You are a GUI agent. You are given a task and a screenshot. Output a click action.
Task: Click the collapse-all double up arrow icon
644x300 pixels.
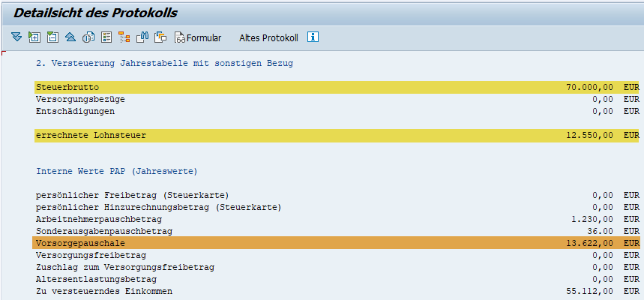[x=70, y=37]
